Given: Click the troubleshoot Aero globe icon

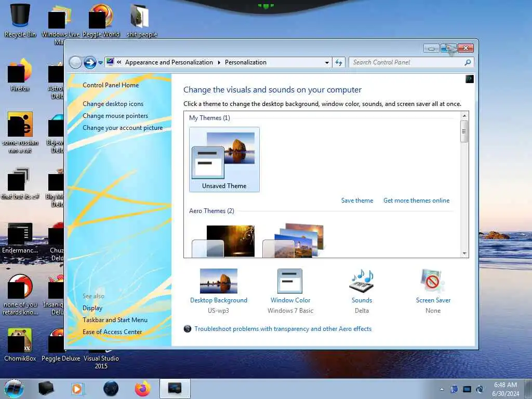Looking at the screenshot, I should (x=187, y=329).
